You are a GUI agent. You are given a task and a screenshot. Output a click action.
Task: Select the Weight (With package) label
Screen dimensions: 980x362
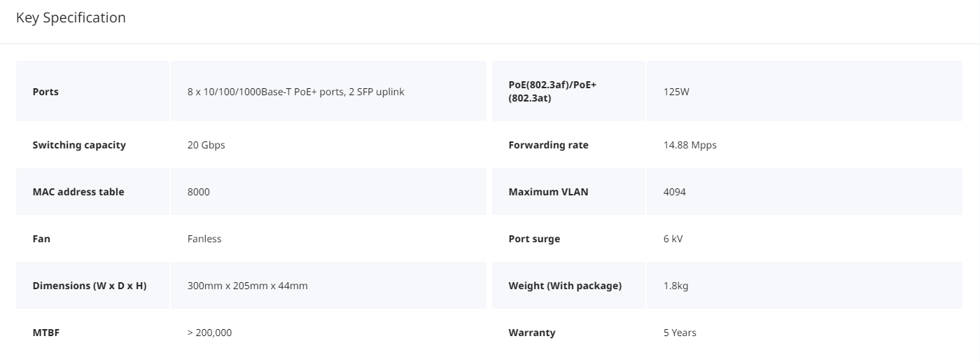click(x=565, y=286)
